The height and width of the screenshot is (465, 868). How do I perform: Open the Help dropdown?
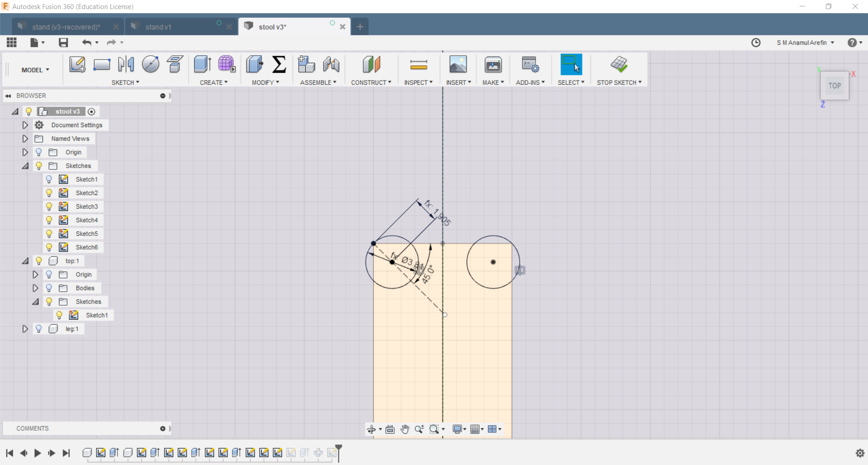pyautogui.click(x=855, y=43)
